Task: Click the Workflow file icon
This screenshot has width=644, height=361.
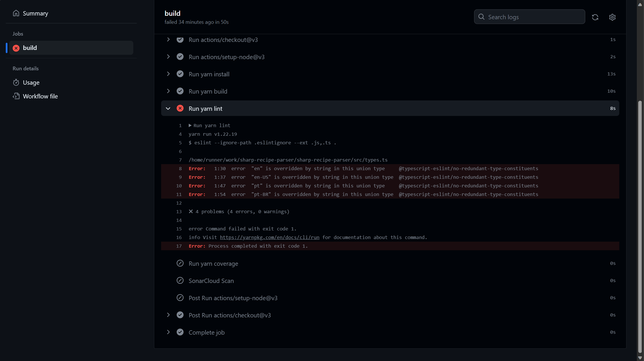Action: [x=16, y=96]
